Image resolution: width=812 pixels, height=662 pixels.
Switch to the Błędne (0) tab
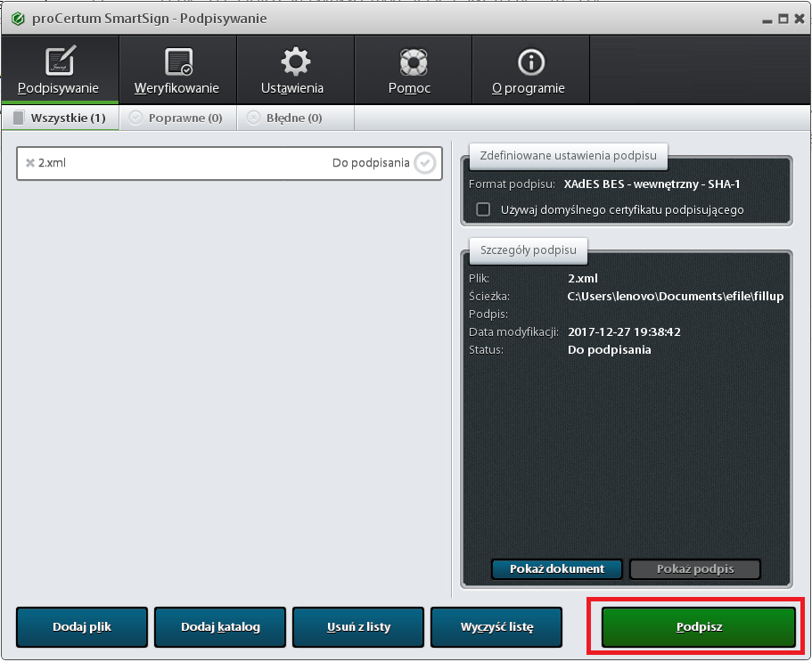[x=295, y=118]
